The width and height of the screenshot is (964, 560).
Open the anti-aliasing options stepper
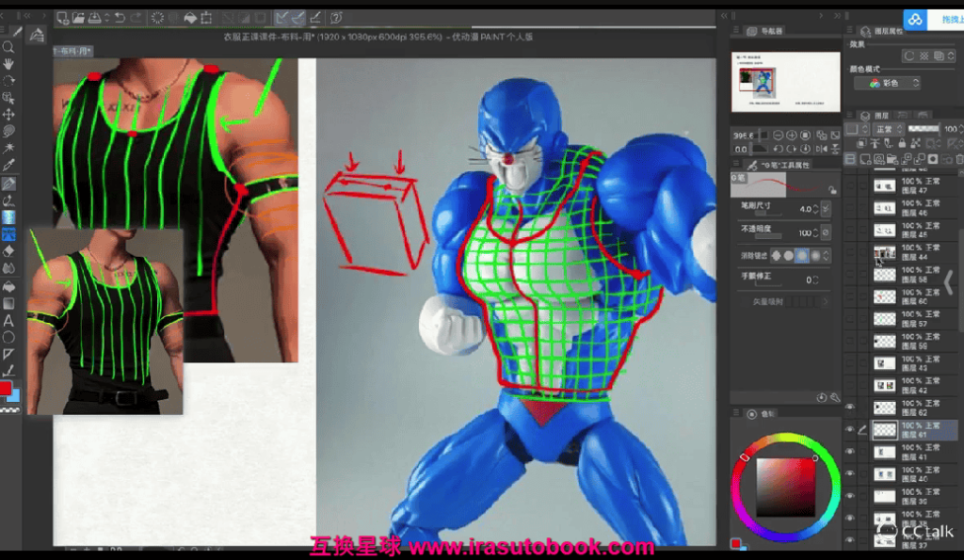click(x=827, y=255)
